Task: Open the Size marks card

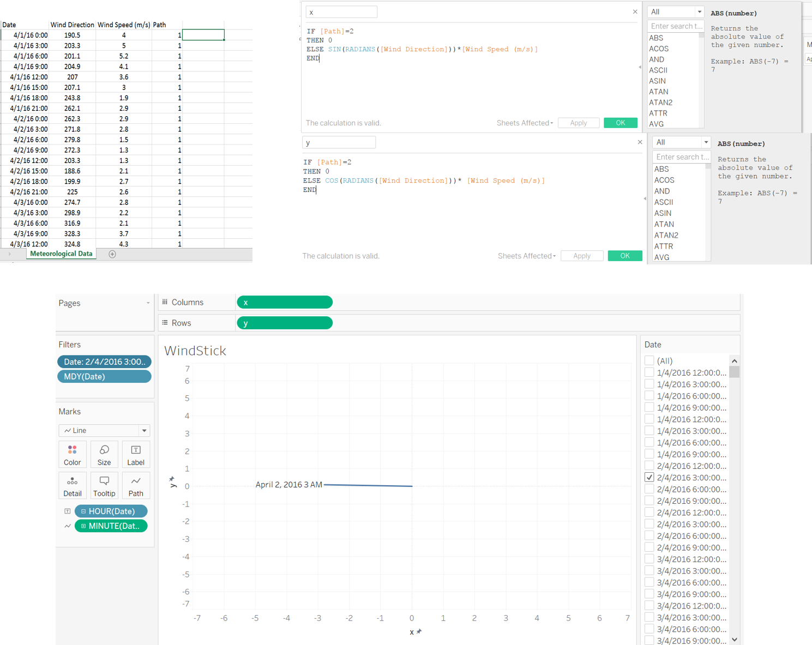Action: pyautogui.click(x=104, y=455)
